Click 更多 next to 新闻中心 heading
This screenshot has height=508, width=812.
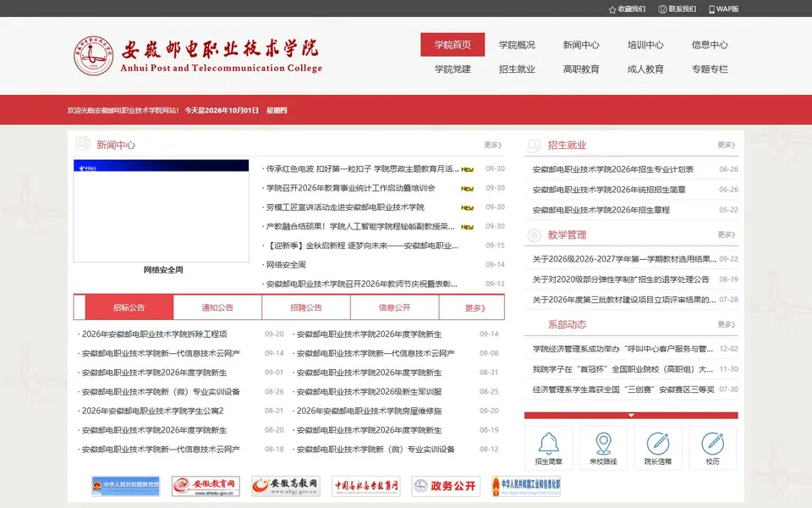coord(492,145)
